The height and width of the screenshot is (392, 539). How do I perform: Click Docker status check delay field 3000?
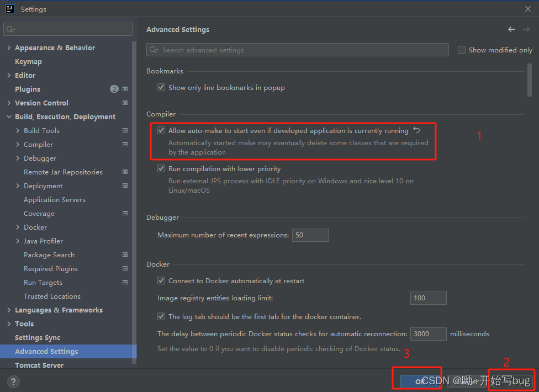click(x=429, y=333)
